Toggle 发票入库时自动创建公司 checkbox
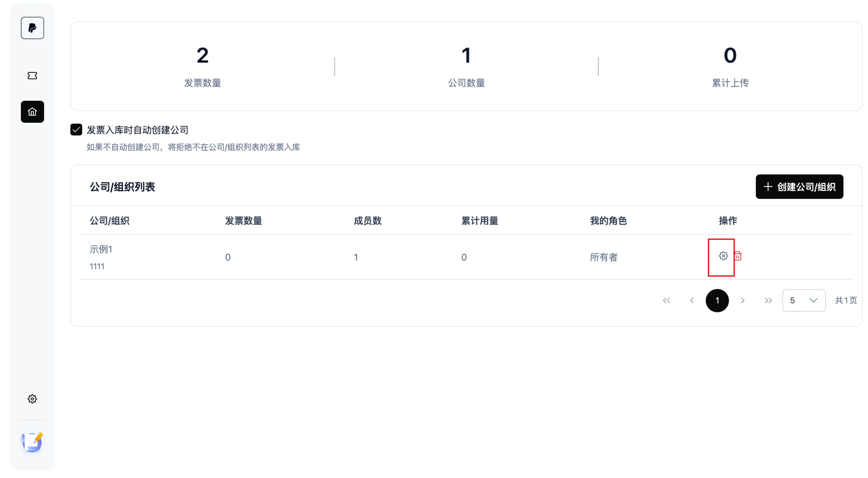This screenshot has width=868, height=478. pos(76,130)
